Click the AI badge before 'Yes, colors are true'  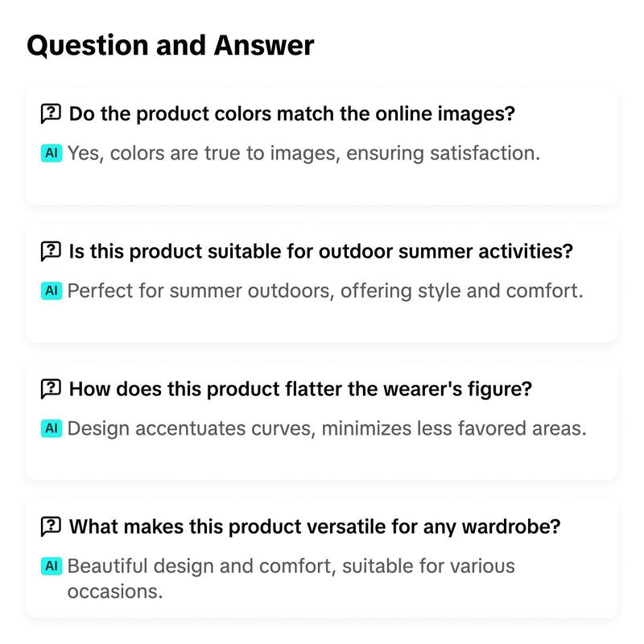pos(52,153)
